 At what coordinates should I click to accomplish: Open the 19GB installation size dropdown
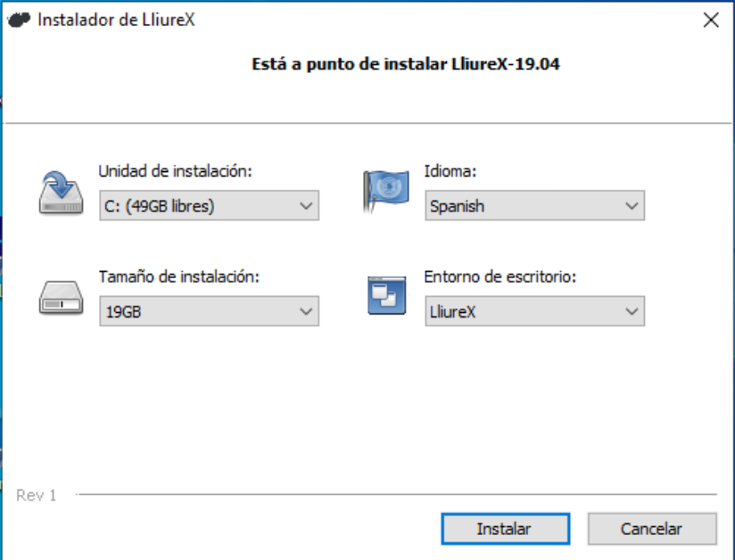209,311
